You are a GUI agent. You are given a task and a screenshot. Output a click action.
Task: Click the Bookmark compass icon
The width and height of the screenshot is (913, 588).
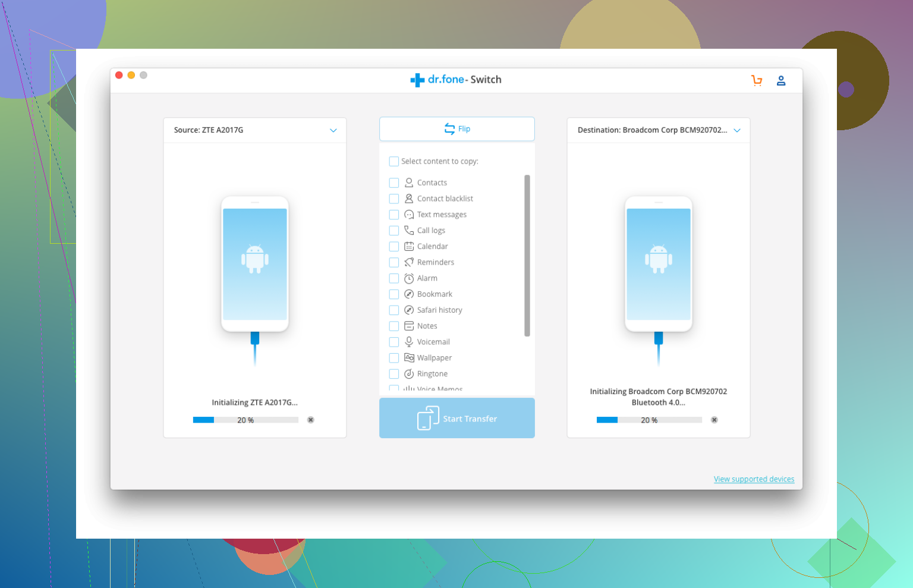point(409,294)
